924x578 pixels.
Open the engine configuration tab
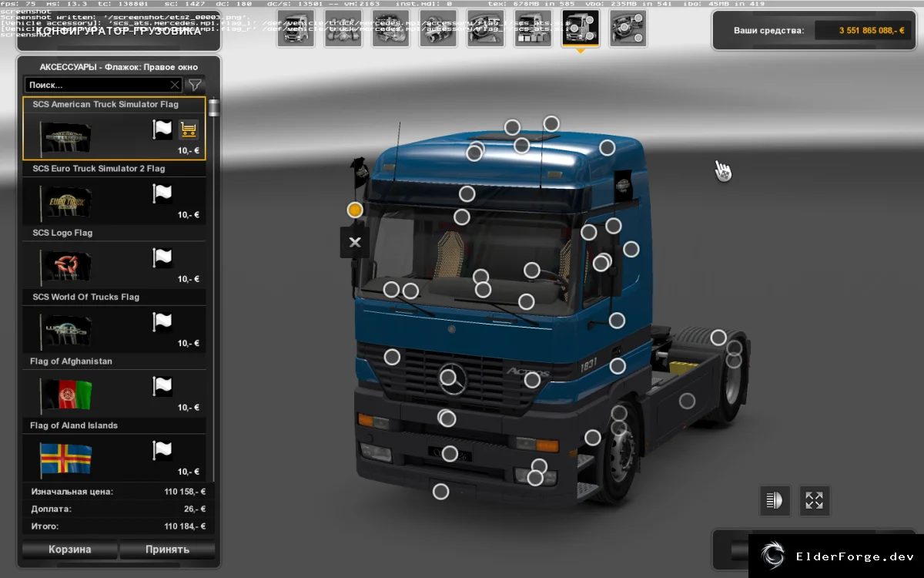click(x=390, y=29)
